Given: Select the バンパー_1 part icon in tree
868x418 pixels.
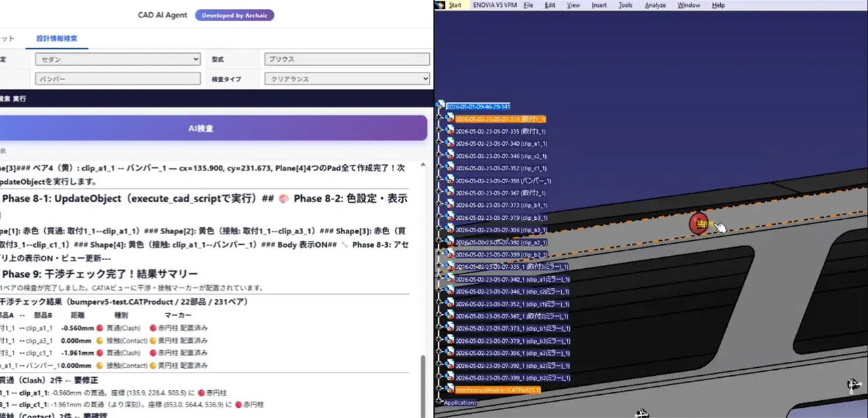Looking at the screenshot, I should (450, 180).
